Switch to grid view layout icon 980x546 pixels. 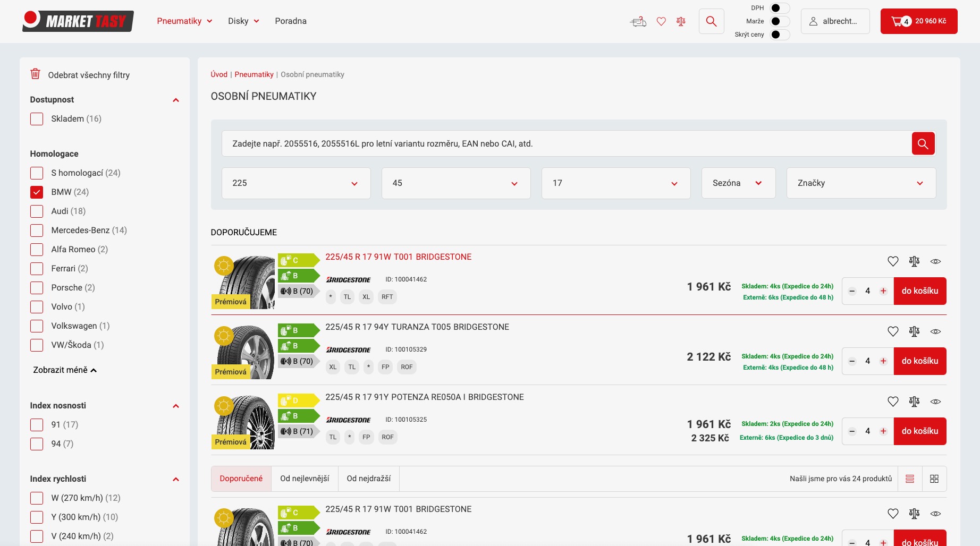(x=934, y=479)
